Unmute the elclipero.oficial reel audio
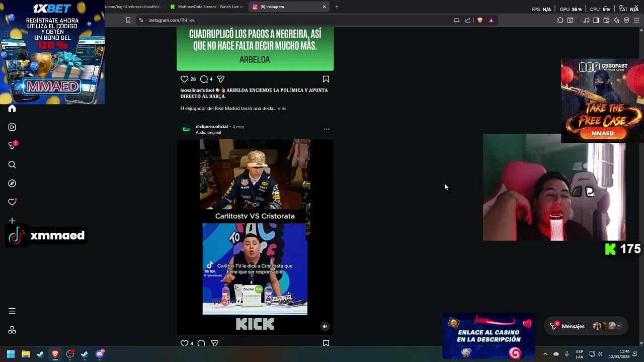Viewport: 644px width, 362px height. coord(325,326)
